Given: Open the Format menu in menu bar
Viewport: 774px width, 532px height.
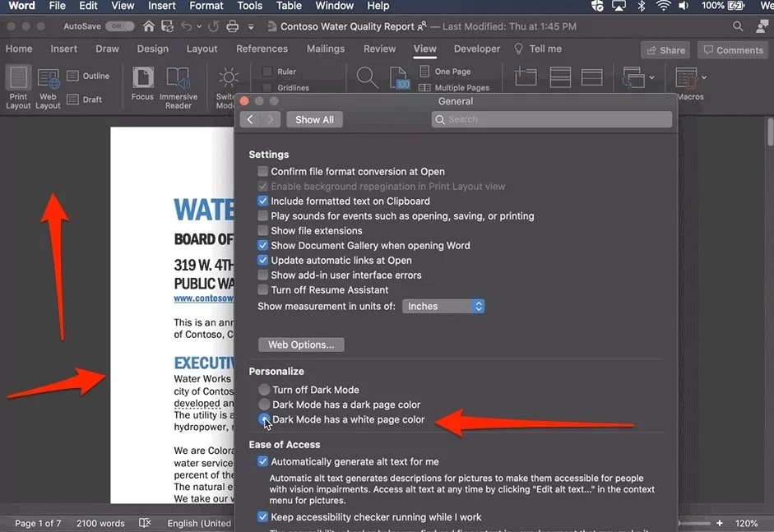Looking at the screenshot, I should (206, 6).
